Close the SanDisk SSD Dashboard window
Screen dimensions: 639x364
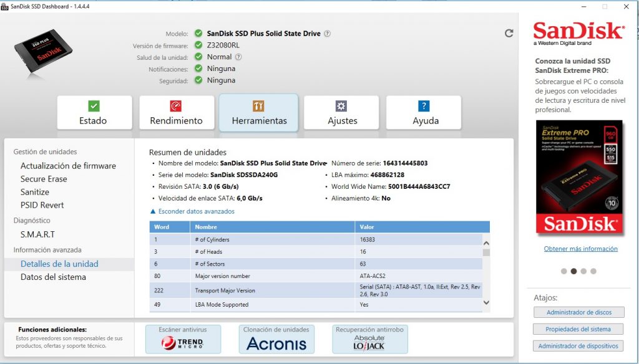[627, 6]
